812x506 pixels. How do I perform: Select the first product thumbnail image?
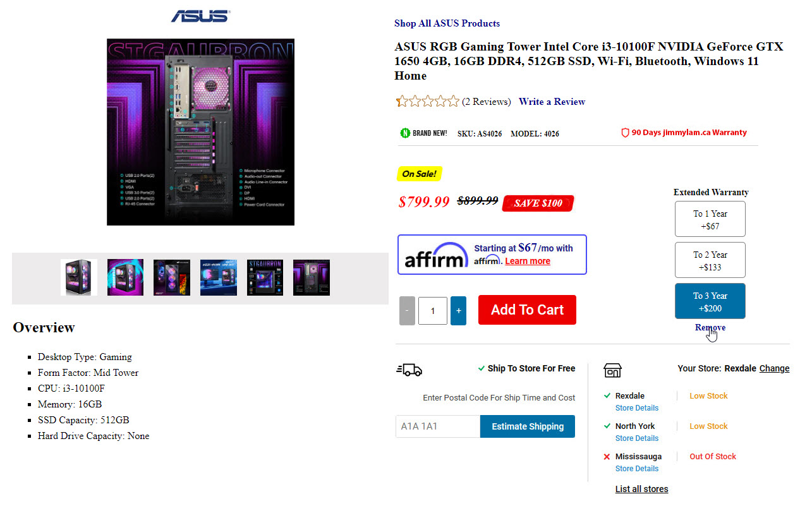pyautogui.click(x=79, y=277)
